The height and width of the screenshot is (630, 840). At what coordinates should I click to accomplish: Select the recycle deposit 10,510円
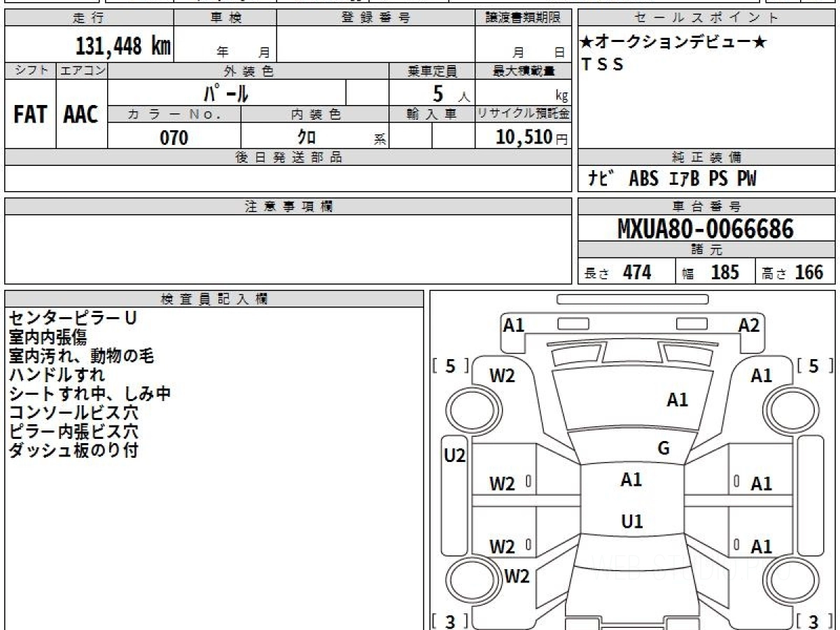[x=532, y=137]
